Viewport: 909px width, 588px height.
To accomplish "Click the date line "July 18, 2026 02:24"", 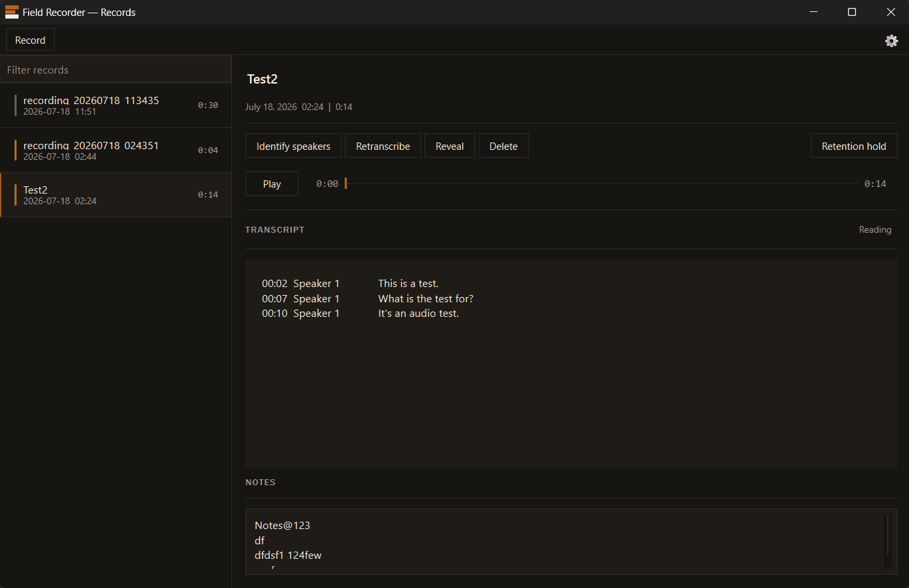I will click(x=284, y=107).
